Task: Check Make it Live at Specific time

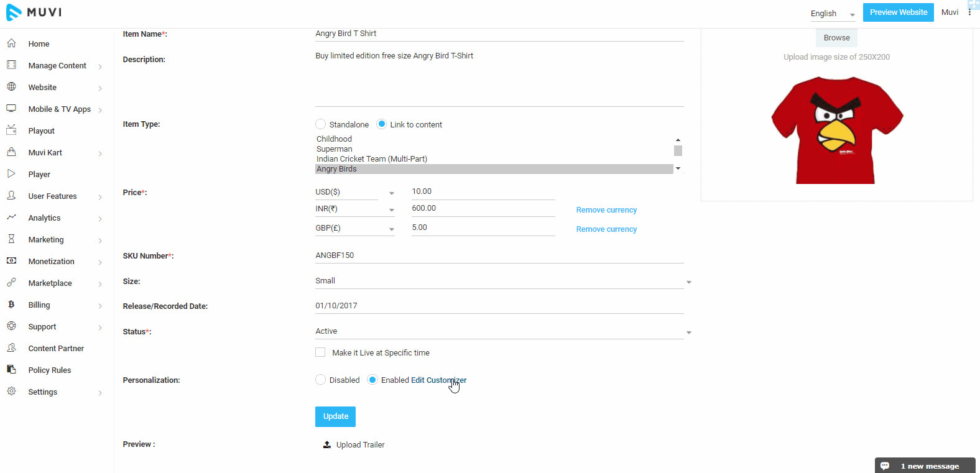Action: click(x=320, y=352)
